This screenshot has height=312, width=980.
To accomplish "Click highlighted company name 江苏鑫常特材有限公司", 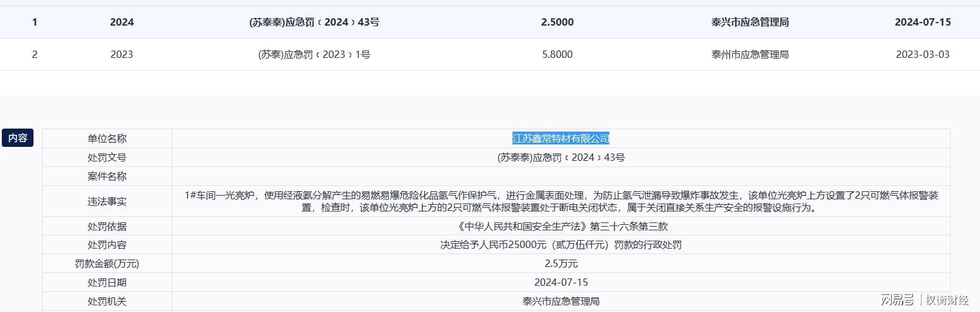I will (561, 138).
